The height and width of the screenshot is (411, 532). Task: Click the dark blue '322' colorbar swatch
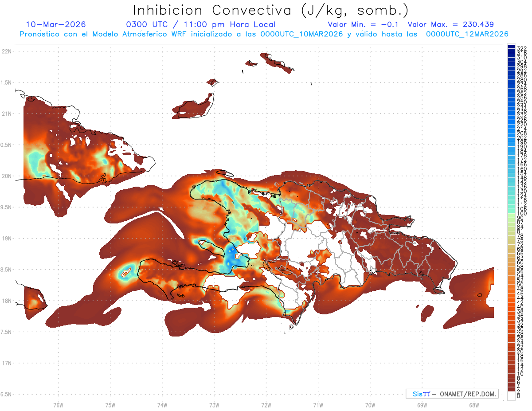click(511, 47)
